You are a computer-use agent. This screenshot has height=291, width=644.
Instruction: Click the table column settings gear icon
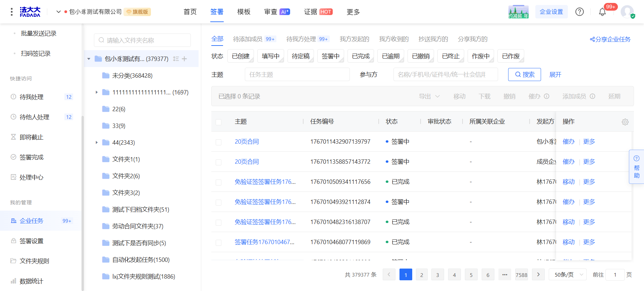625,122
